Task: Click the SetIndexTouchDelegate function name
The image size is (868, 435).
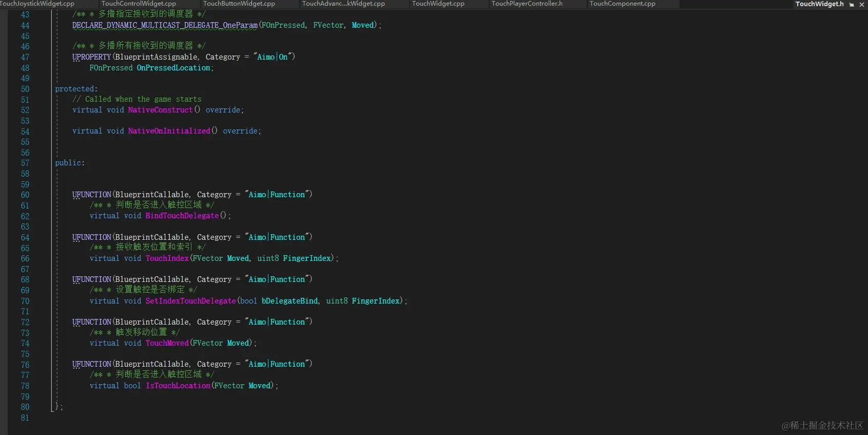Action: pyautogui.click(x=190, y=301)
